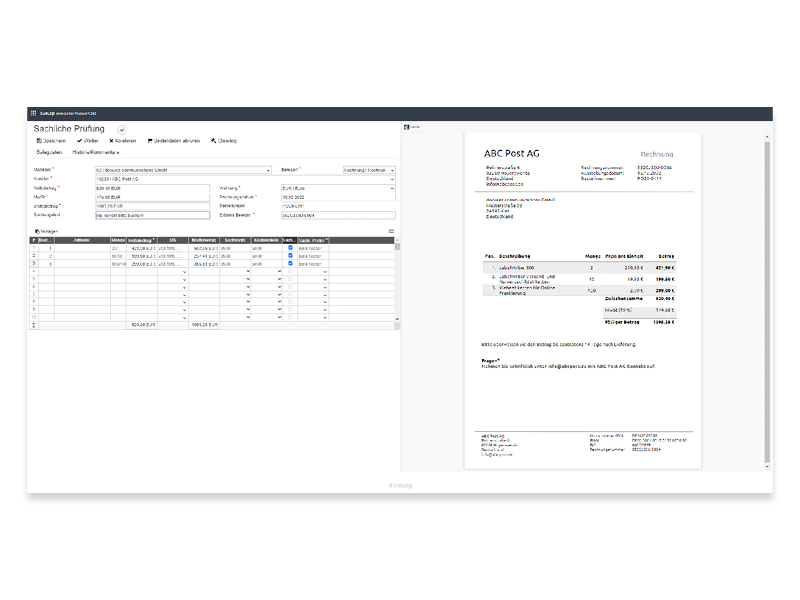Open the StS dropdown in row 4
800x600 pixels.
coord(184,272)
